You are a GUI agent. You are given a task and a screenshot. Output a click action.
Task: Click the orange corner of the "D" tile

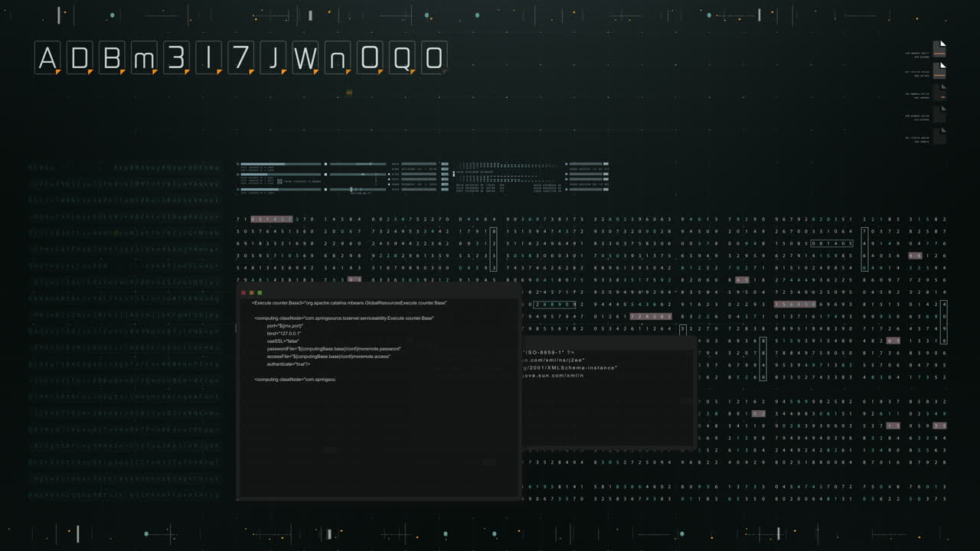tap(90, 72)
